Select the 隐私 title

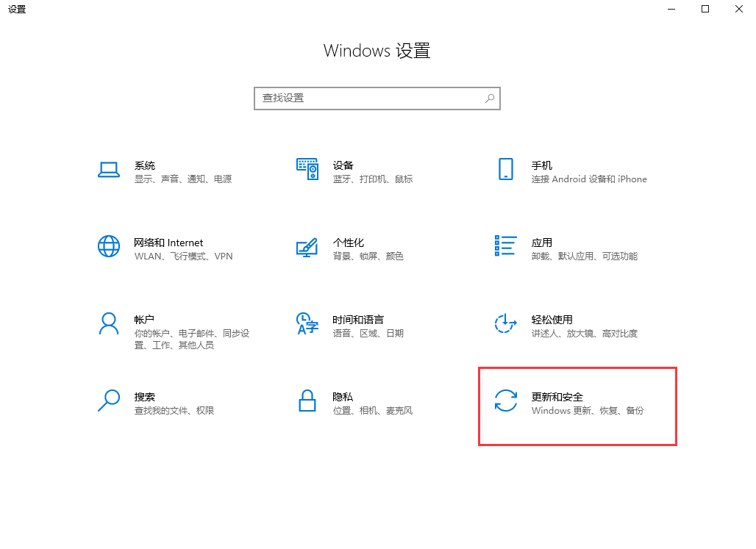(343, 397)
